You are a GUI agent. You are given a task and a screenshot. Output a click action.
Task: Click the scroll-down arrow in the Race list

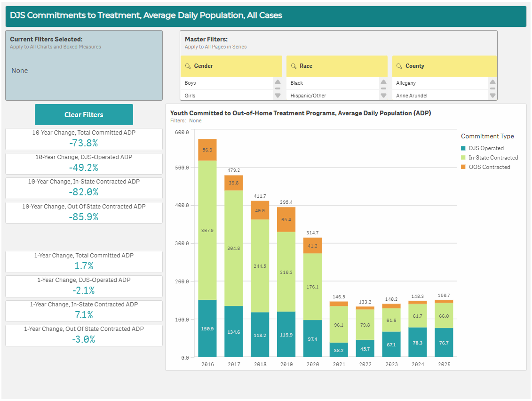coord(384,96)
